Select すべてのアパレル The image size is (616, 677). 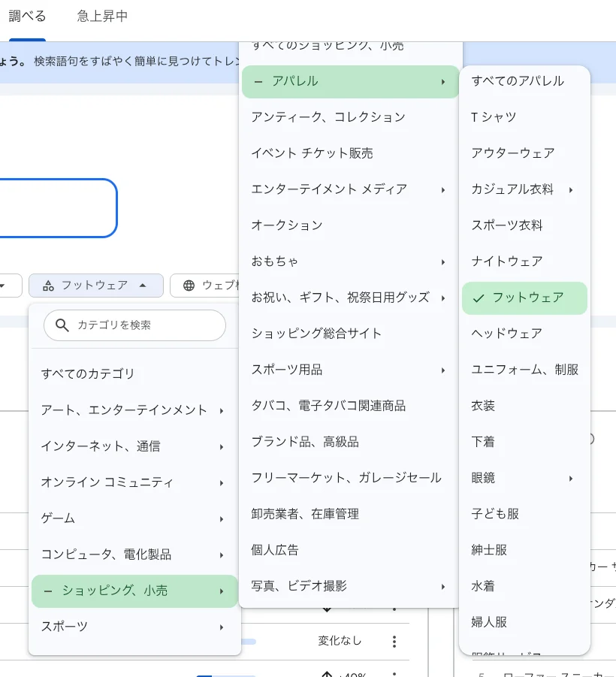click(524, 81)
